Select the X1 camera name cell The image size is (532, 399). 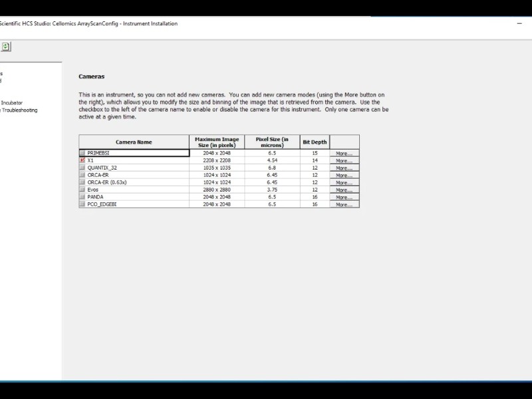[x=134, y=160]
